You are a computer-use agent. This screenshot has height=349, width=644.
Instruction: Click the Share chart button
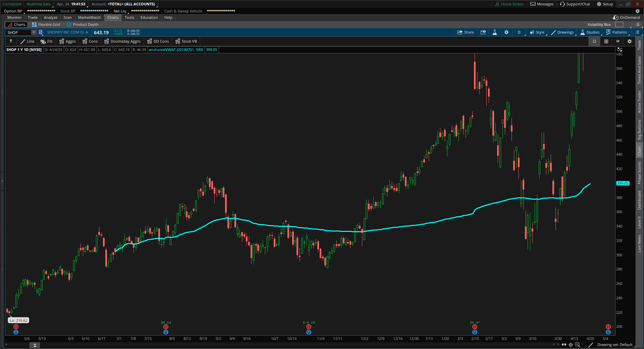[466, 32]
